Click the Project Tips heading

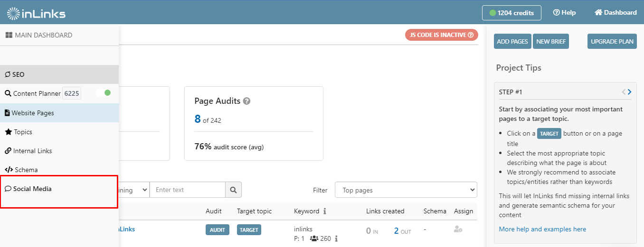519,68
